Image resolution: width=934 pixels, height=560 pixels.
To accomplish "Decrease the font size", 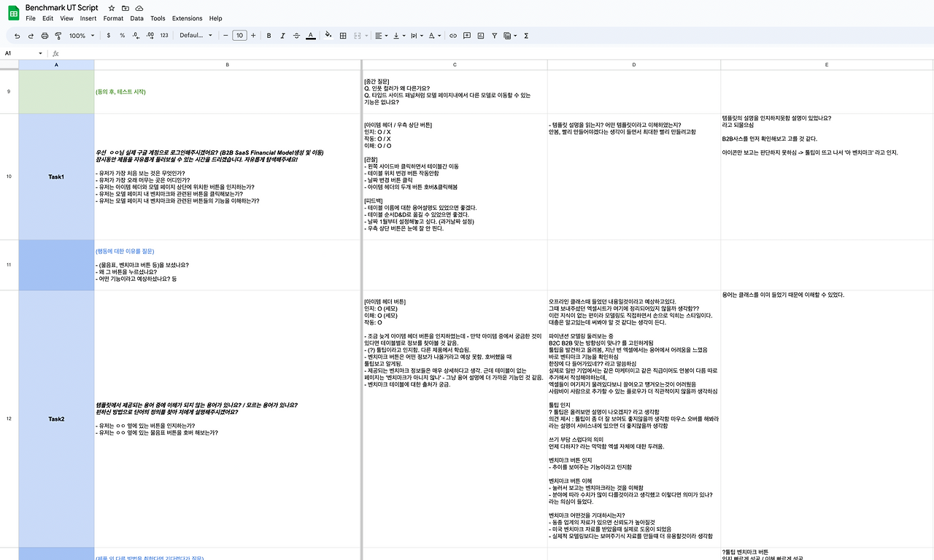I will (x=225, y=35).
